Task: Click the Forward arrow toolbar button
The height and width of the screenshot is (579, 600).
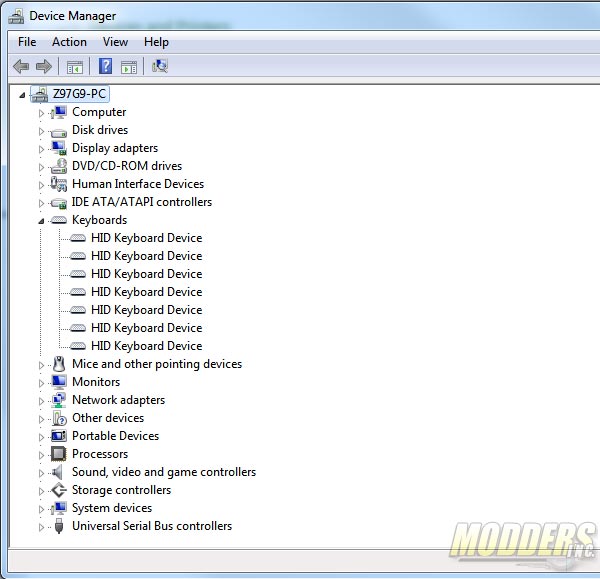Action: click(44, 67)
